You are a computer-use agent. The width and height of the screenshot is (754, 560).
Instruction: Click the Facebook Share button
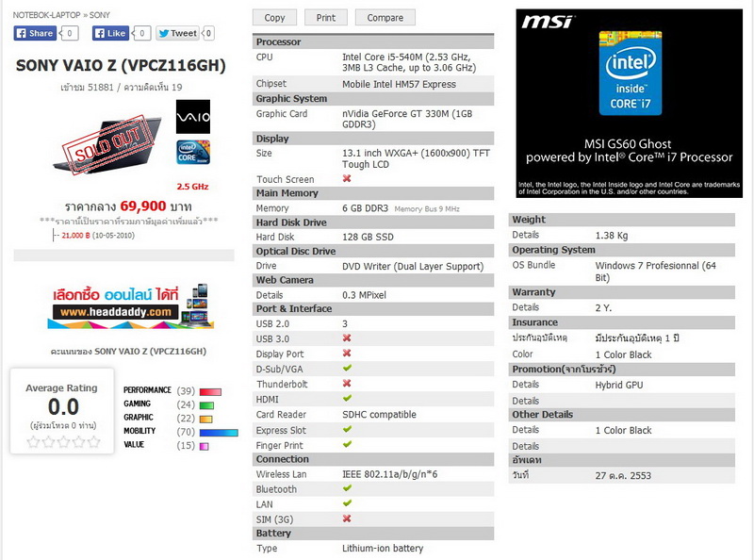click(35, 33)
